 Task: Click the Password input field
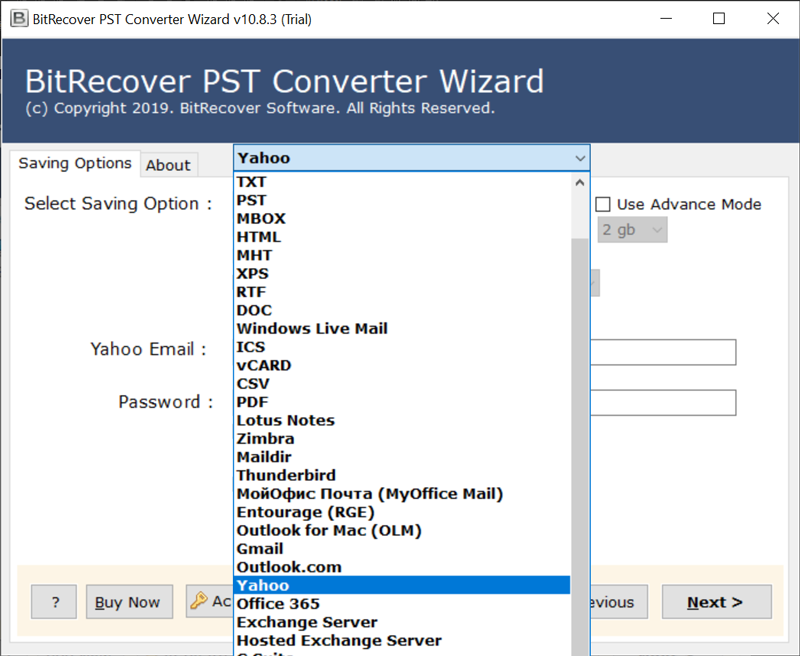663,402
